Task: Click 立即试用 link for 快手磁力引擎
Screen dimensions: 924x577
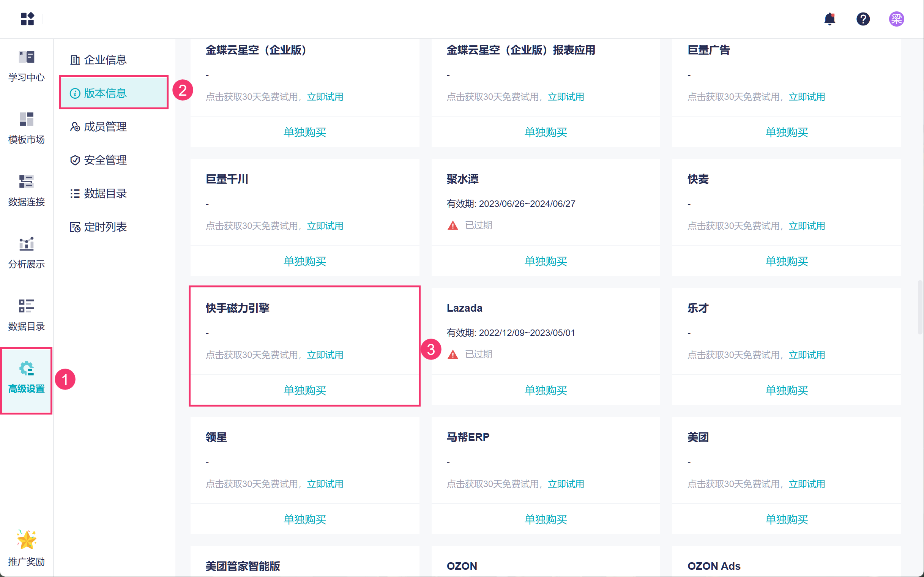Action: (x=325, y=355)
